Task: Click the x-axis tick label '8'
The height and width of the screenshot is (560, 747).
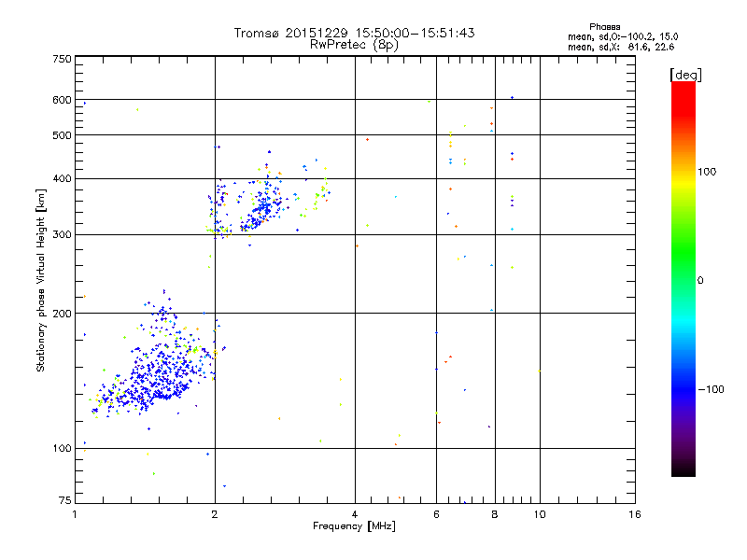Action: point(495,514)
